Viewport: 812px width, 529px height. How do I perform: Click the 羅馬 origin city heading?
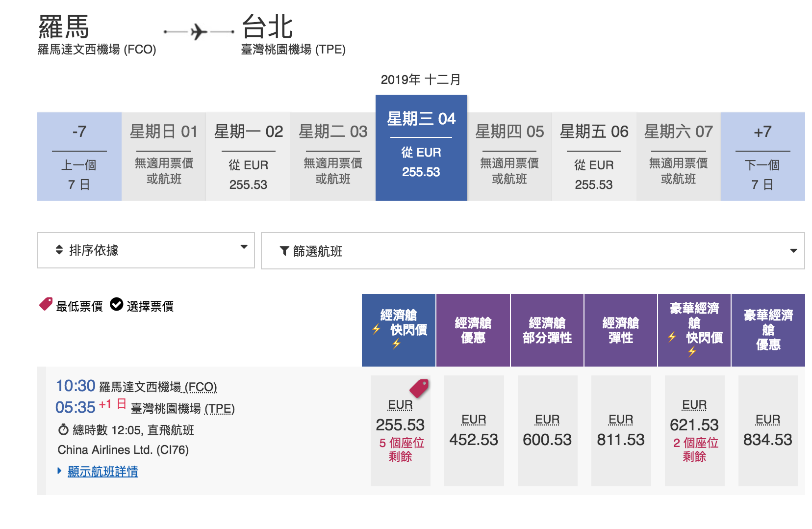click(x=64, y=26)
